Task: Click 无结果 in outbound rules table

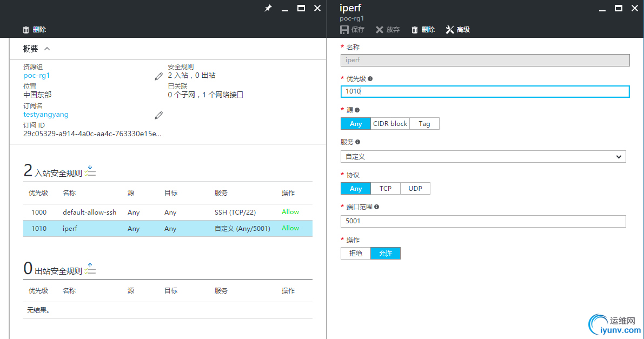Action: pos(38,310)
